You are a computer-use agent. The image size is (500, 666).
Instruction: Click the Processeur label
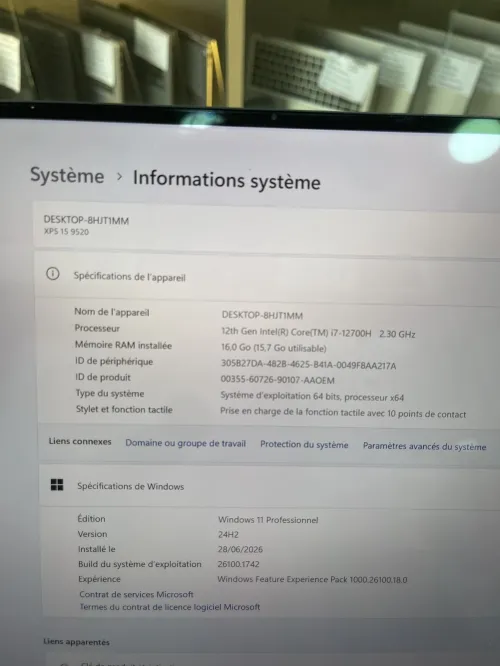[97, 328]
